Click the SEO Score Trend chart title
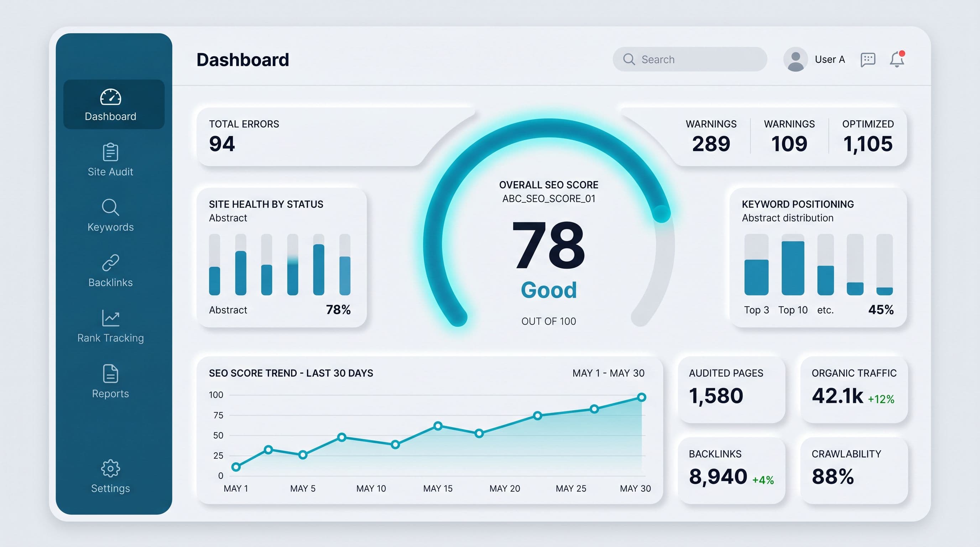This screenshot has height=547, width=980. (x=291, y=373)
